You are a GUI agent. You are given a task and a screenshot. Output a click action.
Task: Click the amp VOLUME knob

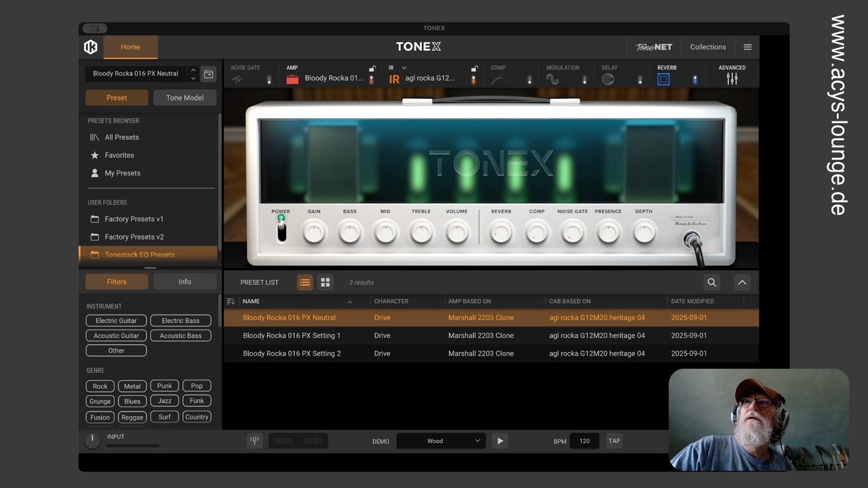coord(456,233)
